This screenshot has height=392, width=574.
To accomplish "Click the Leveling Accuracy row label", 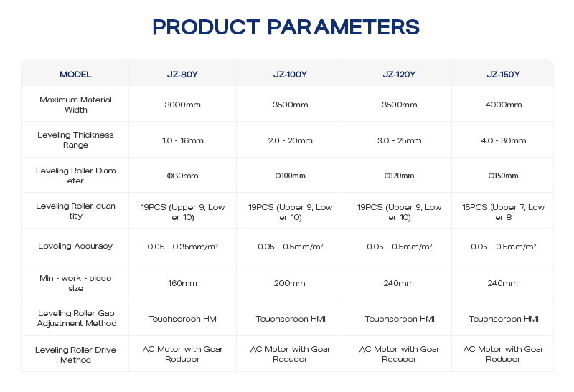I will pyautogui.click(x=75, y=246).
